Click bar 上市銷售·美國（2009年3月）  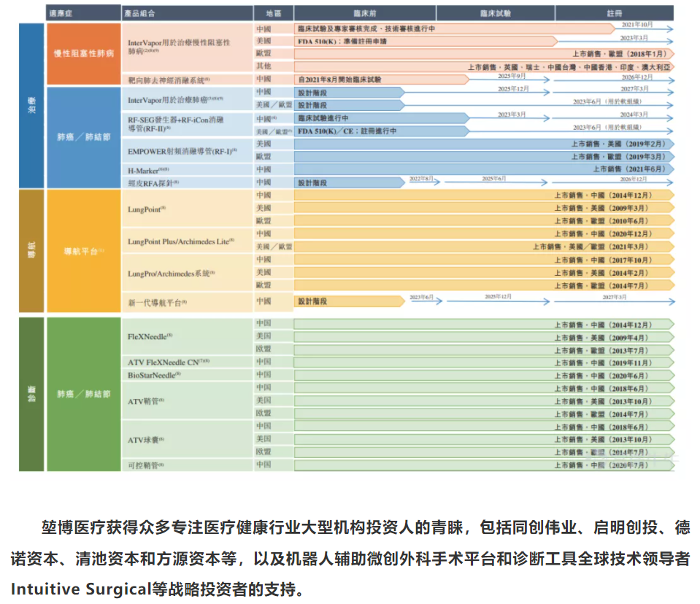(x=484, y=208)
